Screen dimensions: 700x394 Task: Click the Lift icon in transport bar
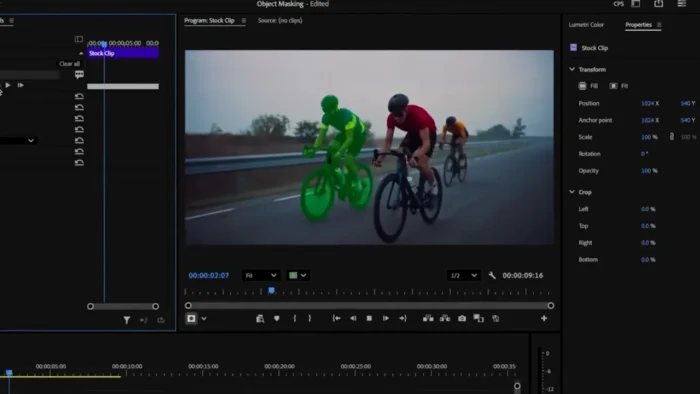(428, 319)
